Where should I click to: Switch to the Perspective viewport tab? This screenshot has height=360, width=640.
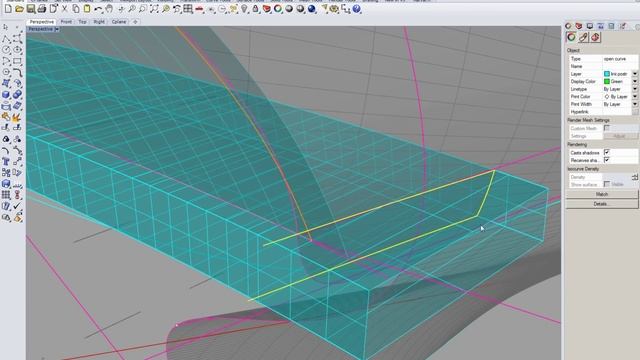point(42,22)
